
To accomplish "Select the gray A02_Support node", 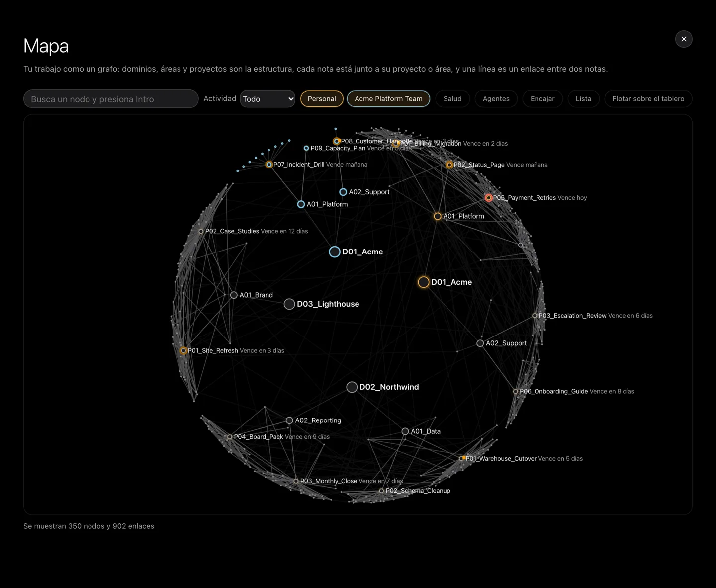I will (x=480, y=343).
